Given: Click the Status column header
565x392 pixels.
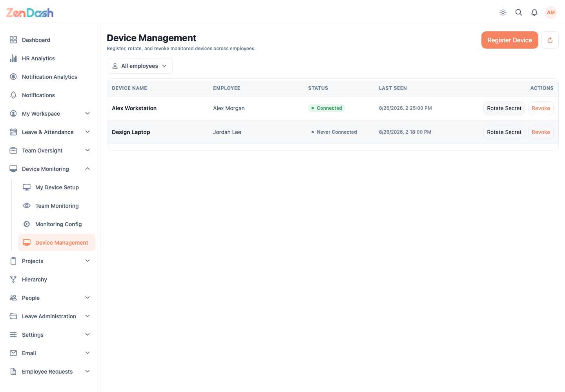Looking at the screenshot, I should (318, 88).
